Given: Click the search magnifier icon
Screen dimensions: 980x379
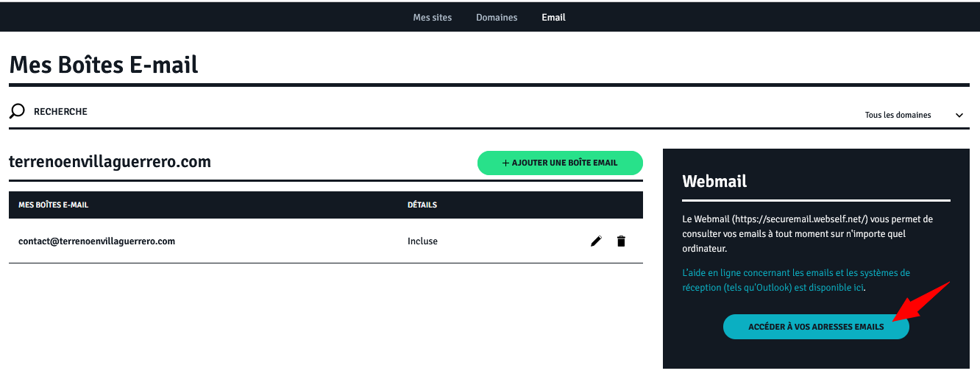Looking at the screenshot, I should (17, 112).
